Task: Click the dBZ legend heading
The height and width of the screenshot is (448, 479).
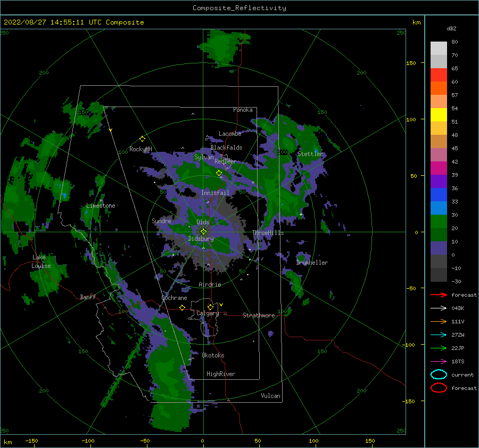Action: point(451,28)
